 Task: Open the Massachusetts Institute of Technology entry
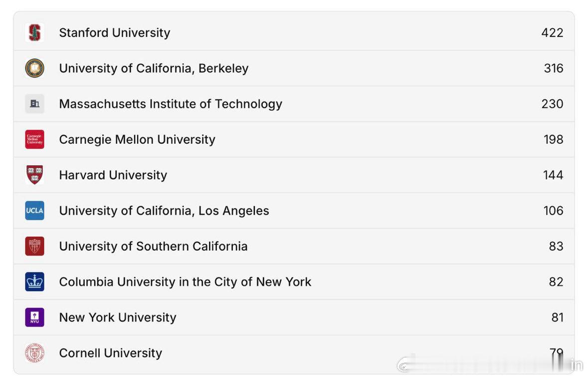pos(170,103)
